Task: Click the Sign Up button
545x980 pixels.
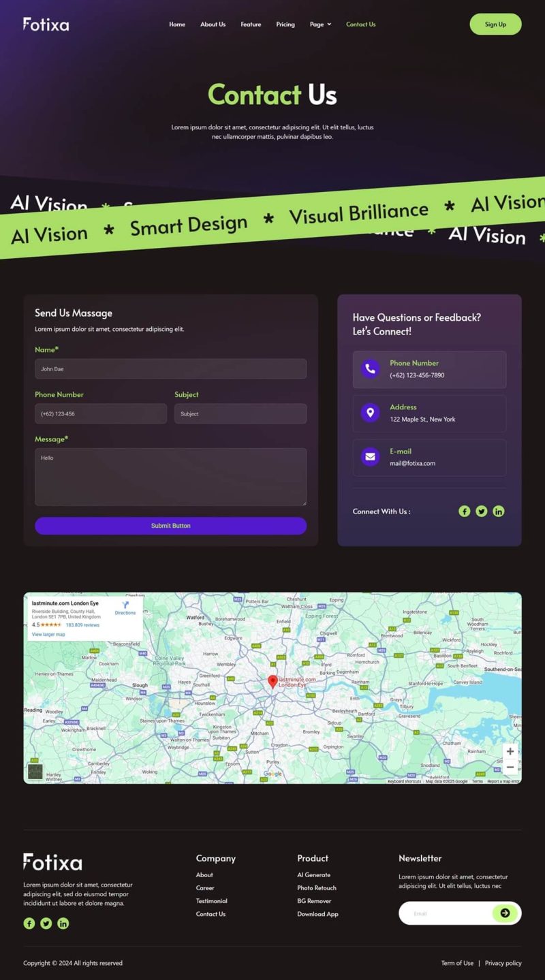Action: (495, 24)
